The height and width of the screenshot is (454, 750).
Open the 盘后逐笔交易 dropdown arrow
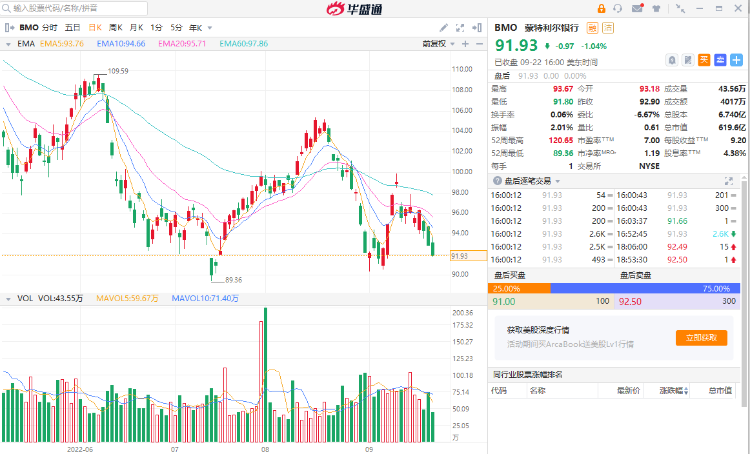pos(558,181)
